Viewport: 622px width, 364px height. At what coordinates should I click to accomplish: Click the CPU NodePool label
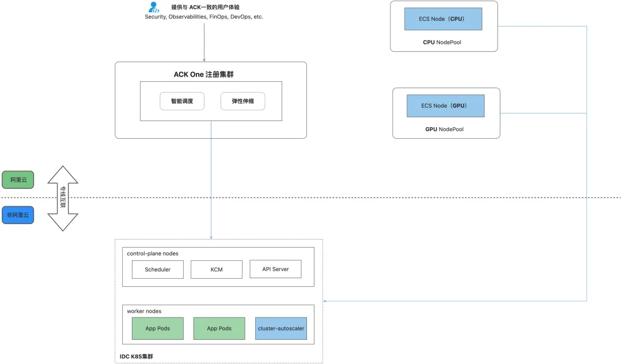click(442, 43)
